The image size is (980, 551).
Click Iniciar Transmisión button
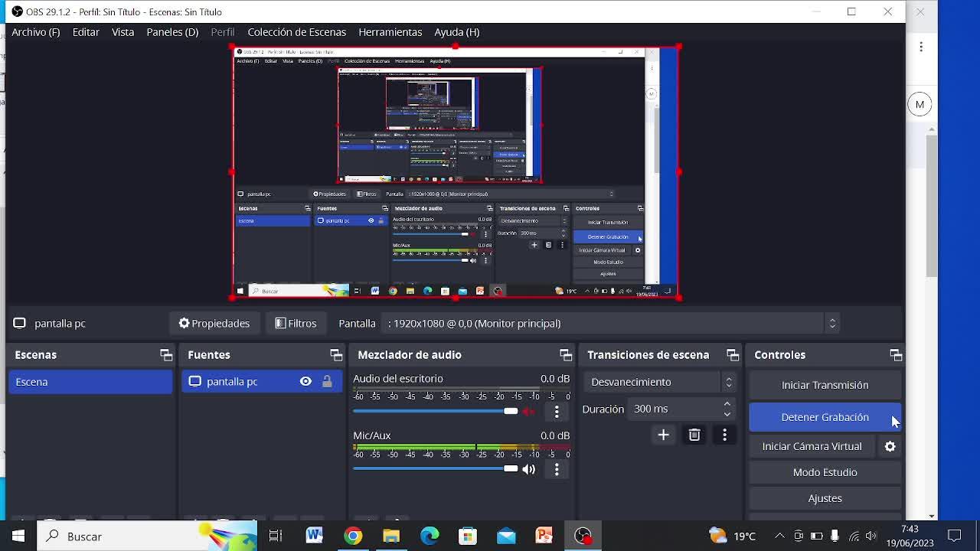coord(825,385)
